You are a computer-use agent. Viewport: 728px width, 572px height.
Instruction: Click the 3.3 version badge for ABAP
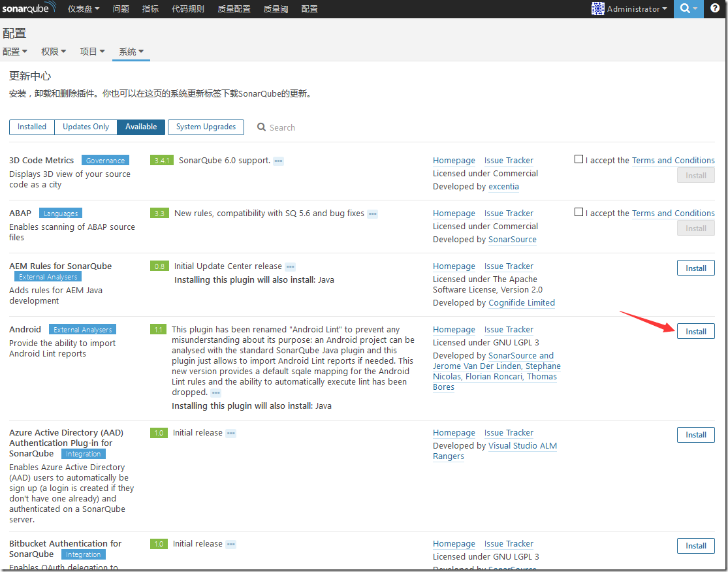159,214
